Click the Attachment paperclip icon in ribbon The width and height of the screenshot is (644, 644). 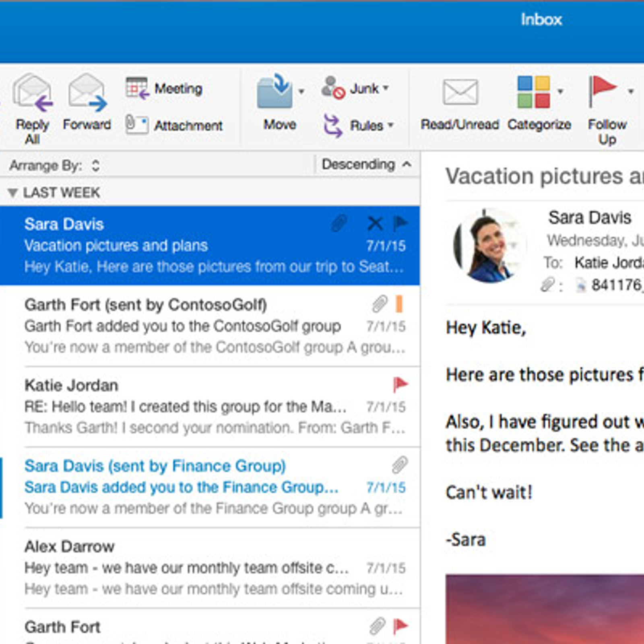click(137, 124)
